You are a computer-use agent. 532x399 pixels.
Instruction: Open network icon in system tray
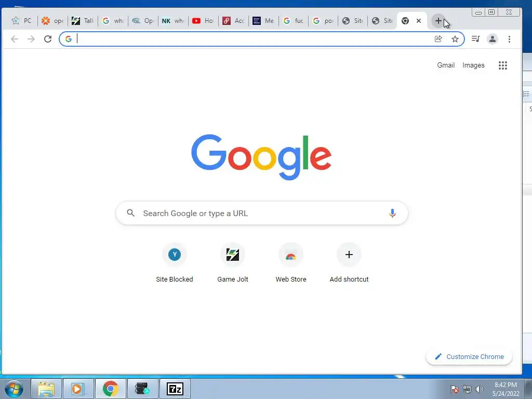pyautogui.click(x=467, y=389)
